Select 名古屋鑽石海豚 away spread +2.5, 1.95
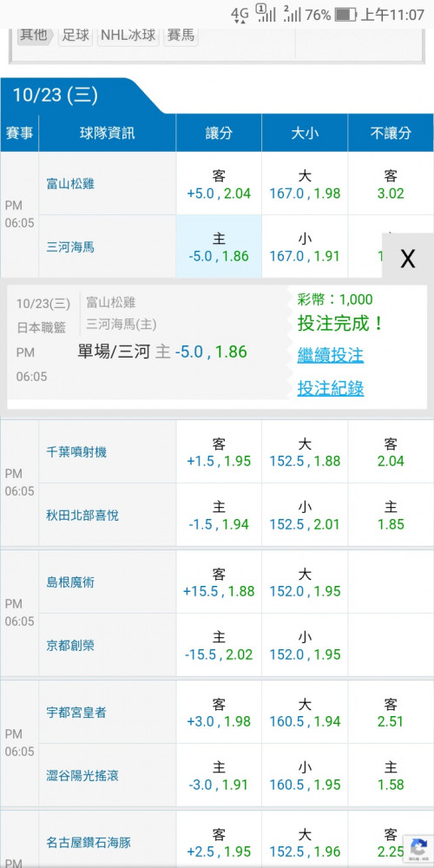The width and height of the screenshot is (434, 868). [219, 841]
